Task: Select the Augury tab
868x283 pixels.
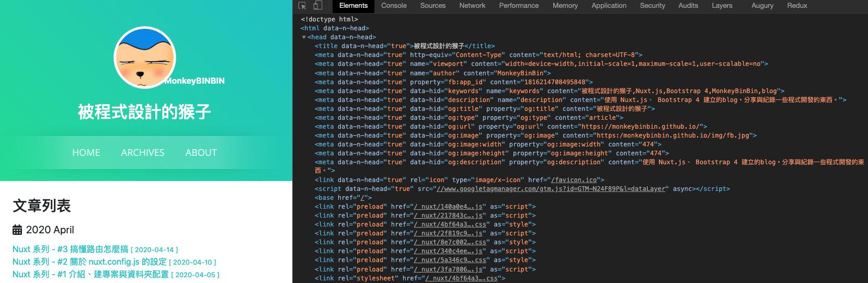Action: 762,6
